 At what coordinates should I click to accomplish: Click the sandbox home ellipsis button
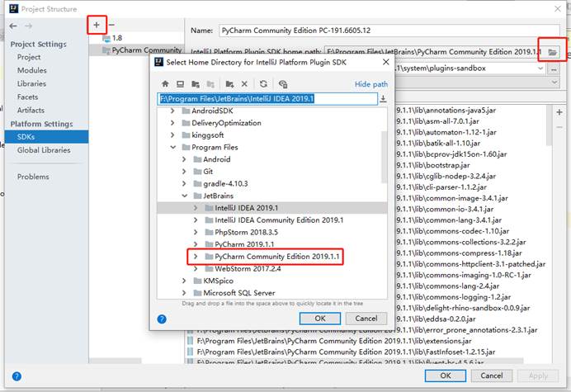554,68
